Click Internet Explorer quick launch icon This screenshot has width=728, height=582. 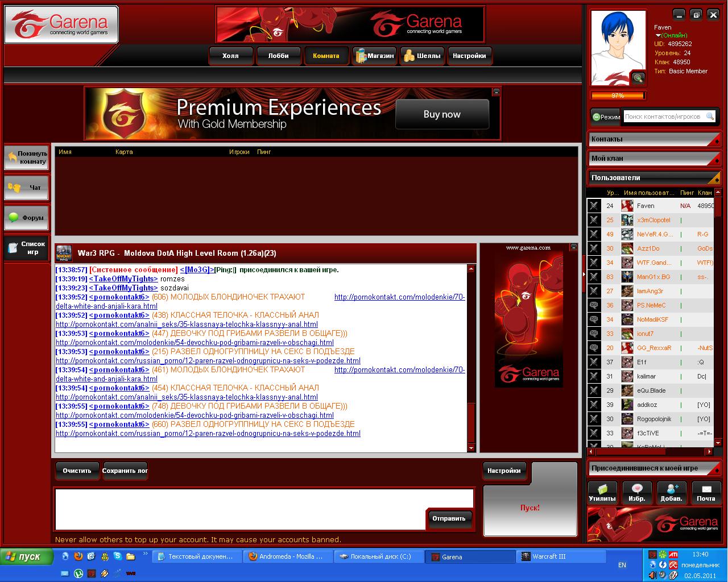point(65,556)
